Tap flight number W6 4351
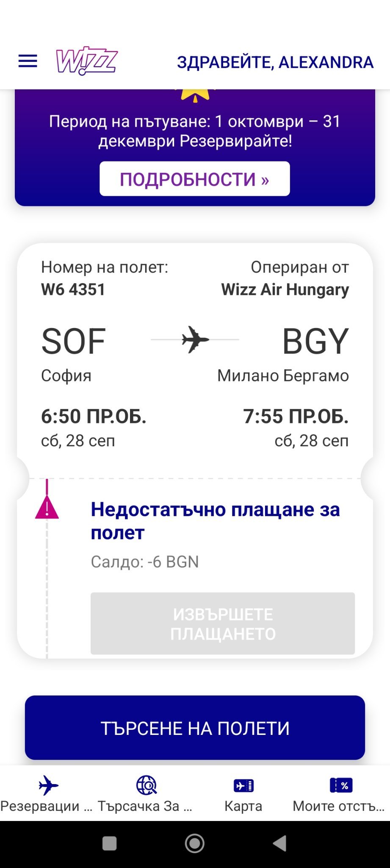The height and width of the screenshot is (868, 390). click(x=73, y=289)
